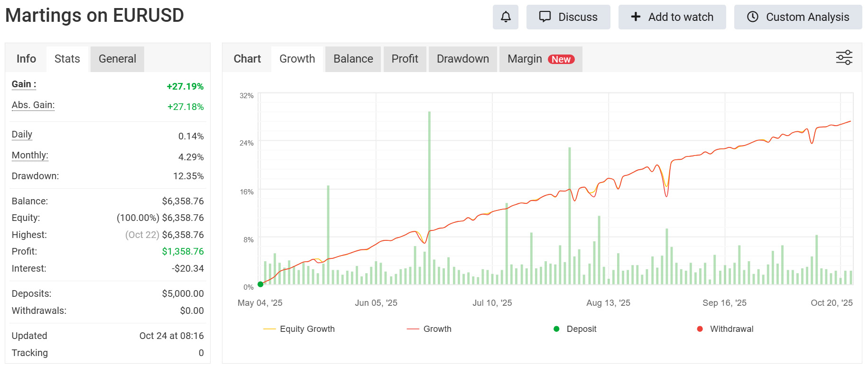Click the Abs. Gain label link
This screenshot has height=366, width=868.
33,105
